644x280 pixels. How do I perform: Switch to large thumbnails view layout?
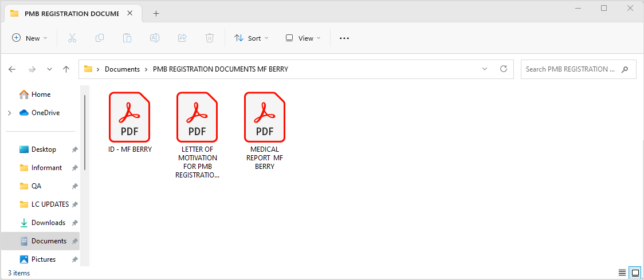(x=635, y=273)
